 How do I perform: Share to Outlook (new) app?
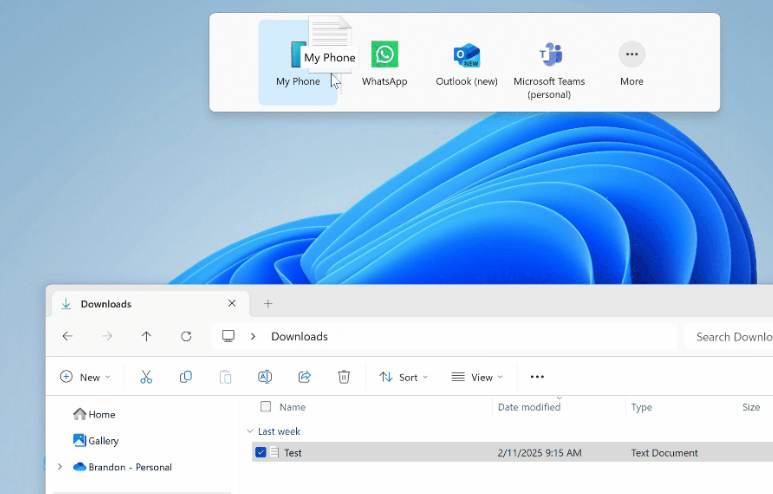click(466, 63)
